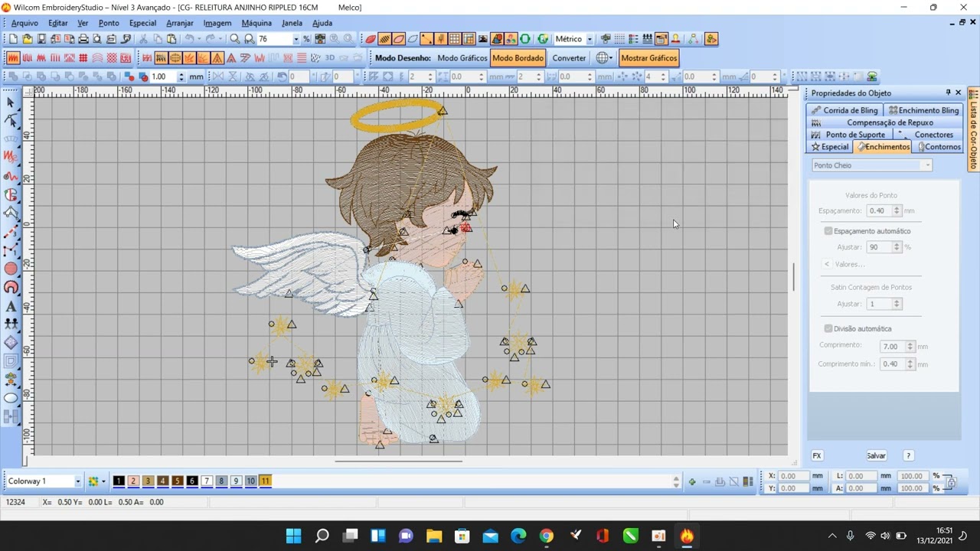The image size is (980, 551).
Task: Open File Explorer from taskbar
Action: click(434, 536)
